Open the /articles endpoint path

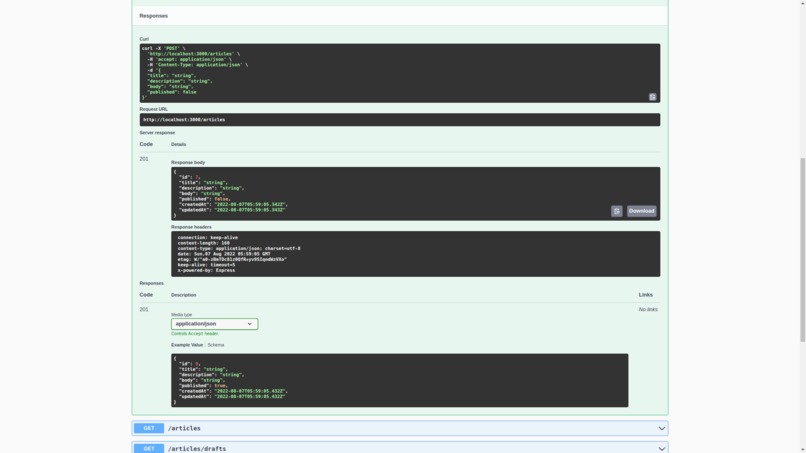pos(184,428)
